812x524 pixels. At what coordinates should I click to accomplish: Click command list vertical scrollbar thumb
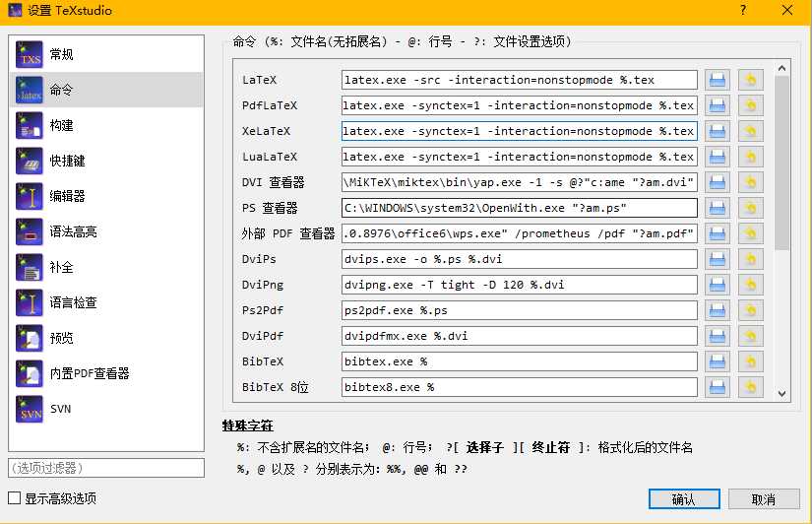(781, 164)
